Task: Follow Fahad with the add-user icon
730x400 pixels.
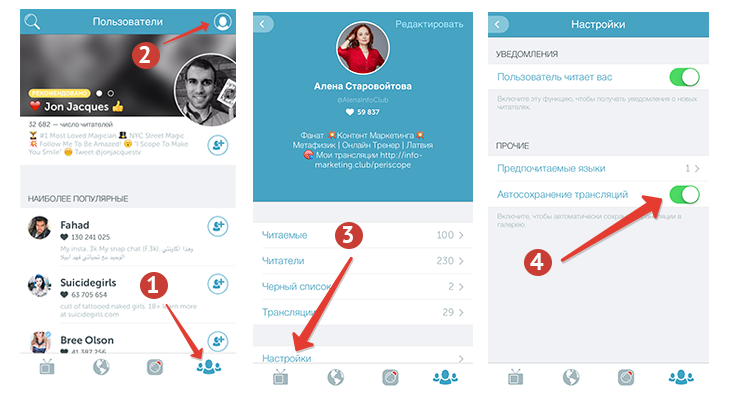Action: coord(217,226)
